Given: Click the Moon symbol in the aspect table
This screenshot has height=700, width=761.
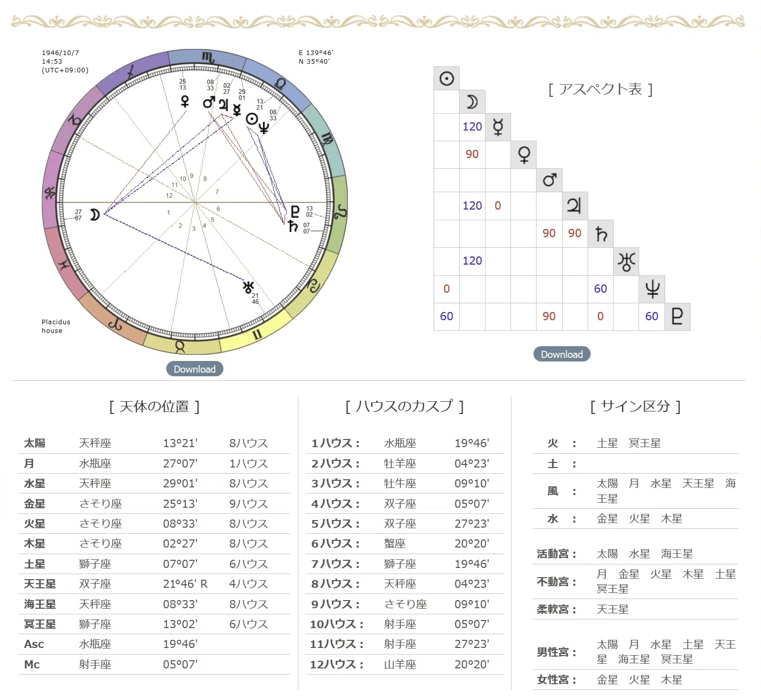Looking at the screenshot, I should [472, 102].
